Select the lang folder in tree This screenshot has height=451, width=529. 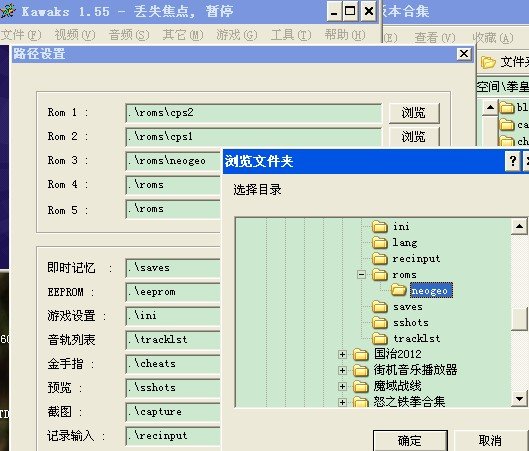coord(405,243)
